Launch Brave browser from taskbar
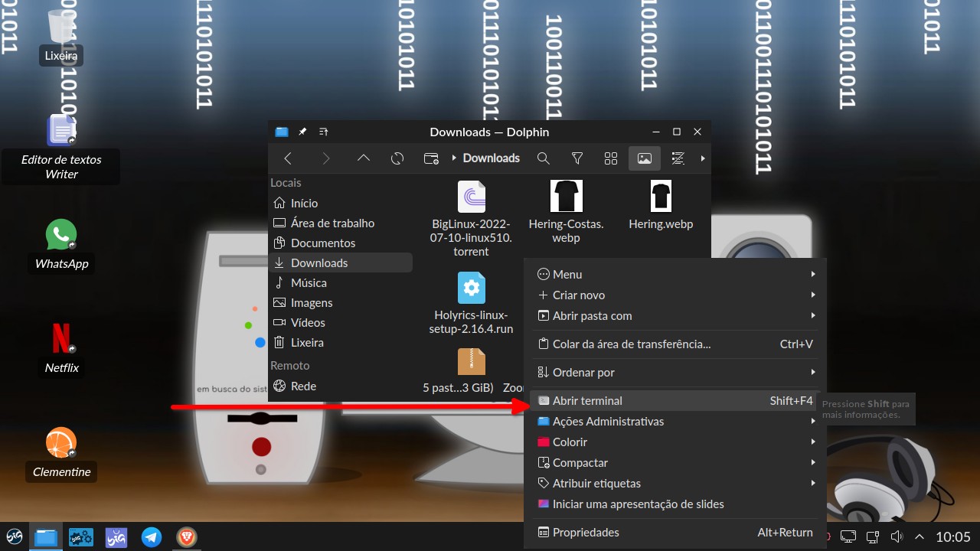 187,537
